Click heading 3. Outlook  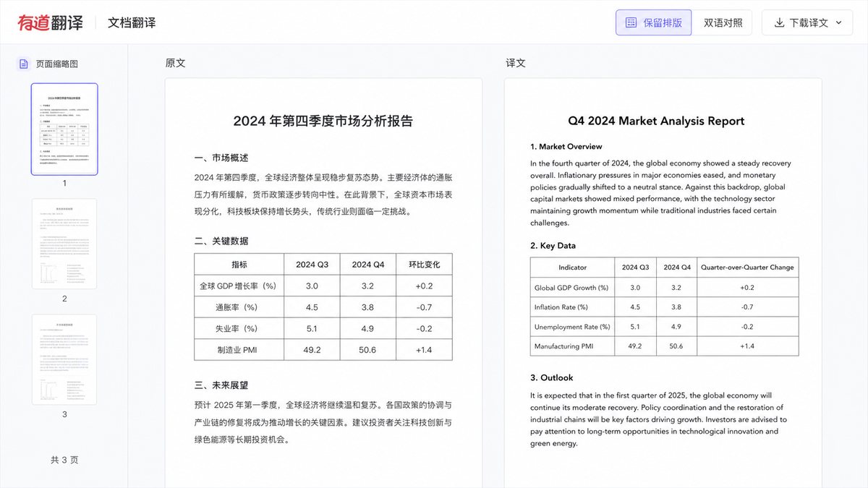(x=552, y=377)
